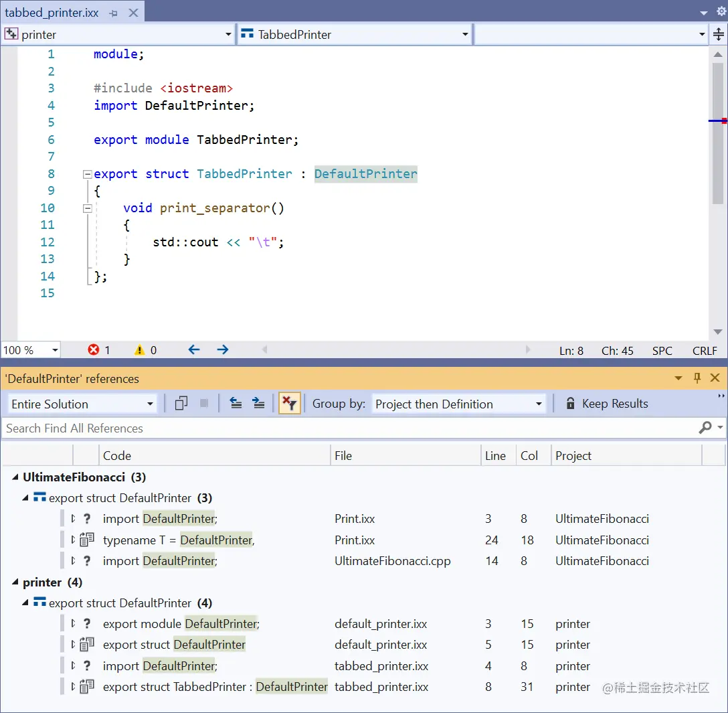The height and width of the screenshot is (713, 728).
Task: Click the editor scroll up arrow
Action: click(x=718, y=54)
